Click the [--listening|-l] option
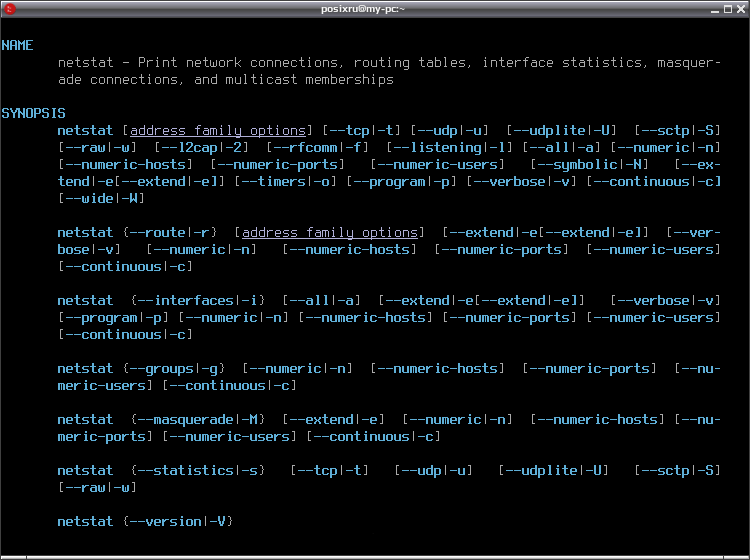This screenshot has height=560, width=750. tap(449, 147)
